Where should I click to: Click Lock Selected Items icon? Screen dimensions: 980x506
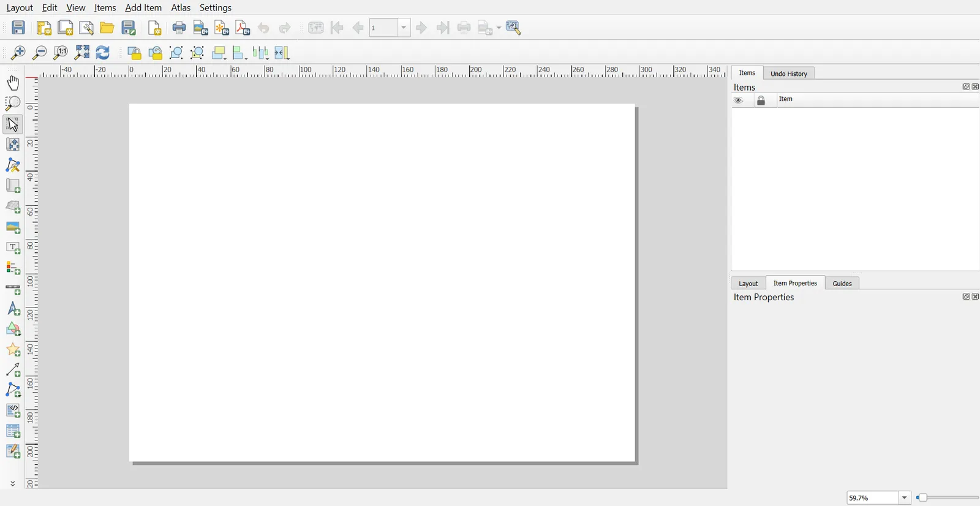[x=134, y=53]
